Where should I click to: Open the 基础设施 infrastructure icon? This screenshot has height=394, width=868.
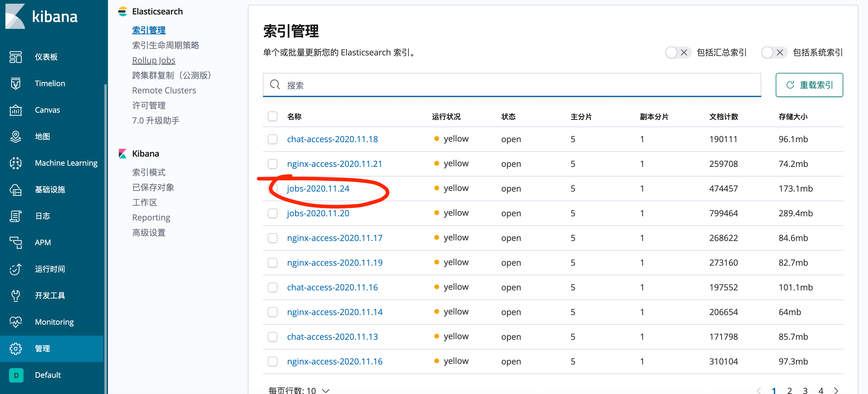[15, 189]
